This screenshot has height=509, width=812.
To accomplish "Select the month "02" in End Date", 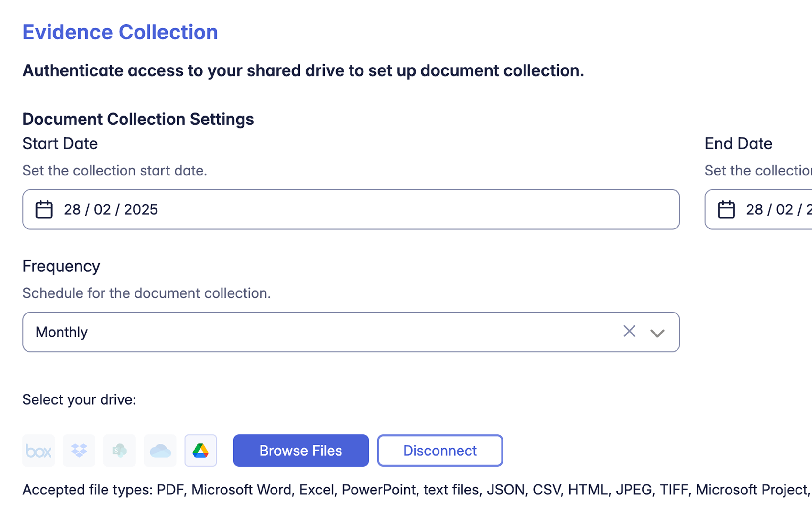I will point(785,210).
